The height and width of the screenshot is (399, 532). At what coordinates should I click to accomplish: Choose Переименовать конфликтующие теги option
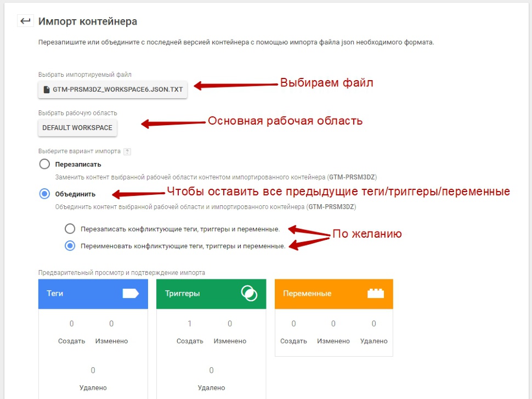pyautogui.click(x=70, y=245)
